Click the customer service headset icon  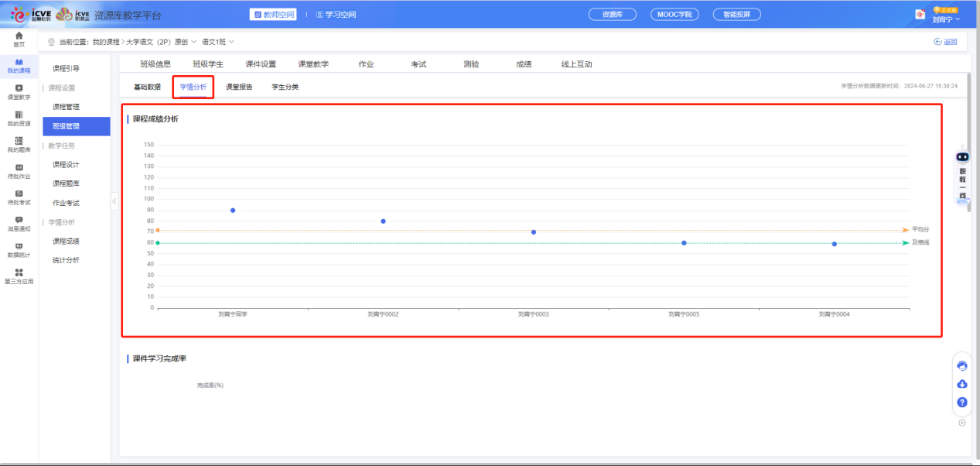962,366
